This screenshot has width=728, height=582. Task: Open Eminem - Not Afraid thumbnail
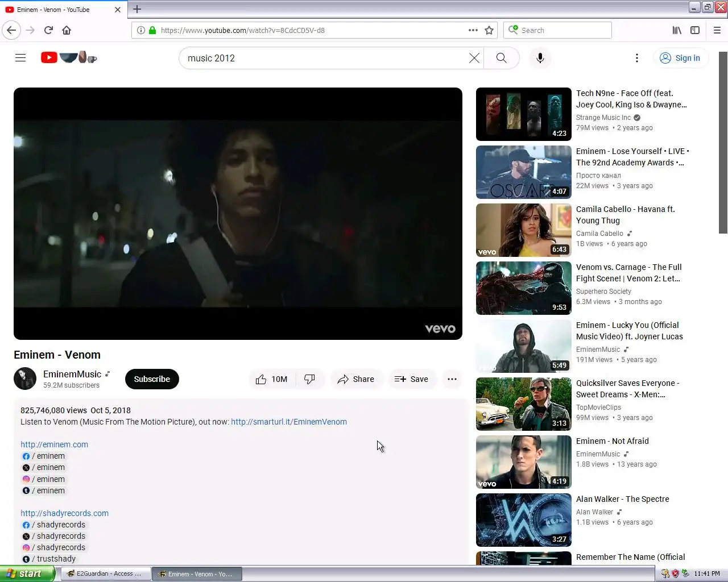point(524,462)
